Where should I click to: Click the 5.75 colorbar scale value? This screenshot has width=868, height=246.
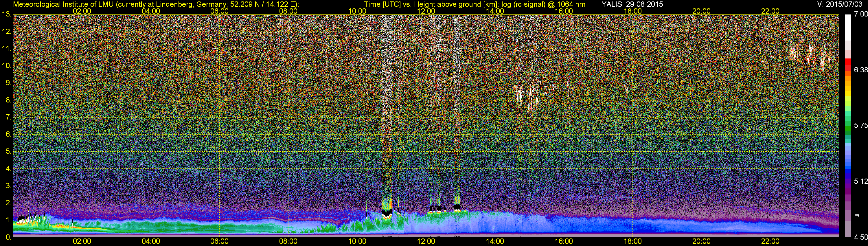click(860, 125)
